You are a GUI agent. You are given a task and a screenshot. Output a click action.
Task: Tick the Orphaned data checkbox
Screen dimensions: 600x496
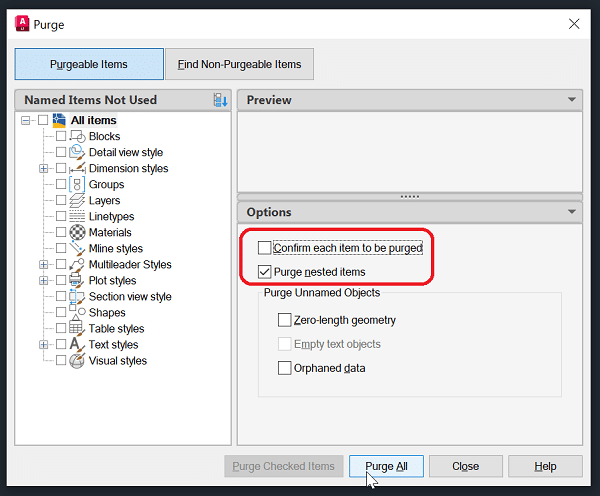click(x=284, y=368)
